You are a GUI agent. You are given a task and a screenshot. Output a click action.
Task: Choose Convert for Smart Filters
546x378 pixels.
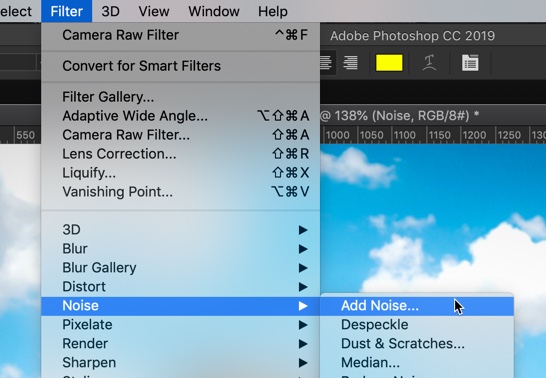pyautogui.click(x=180, y=66)
